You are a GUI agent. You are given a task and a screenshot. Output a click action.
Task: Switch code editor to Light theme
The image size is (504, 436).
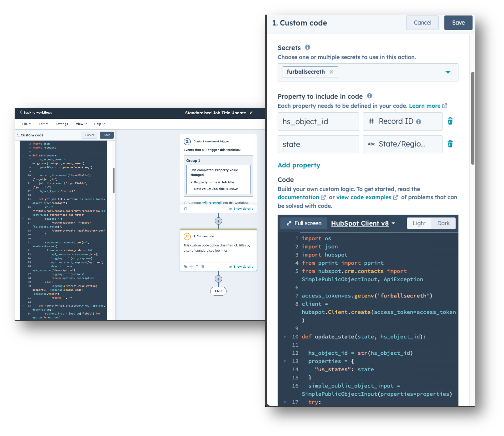419,223
